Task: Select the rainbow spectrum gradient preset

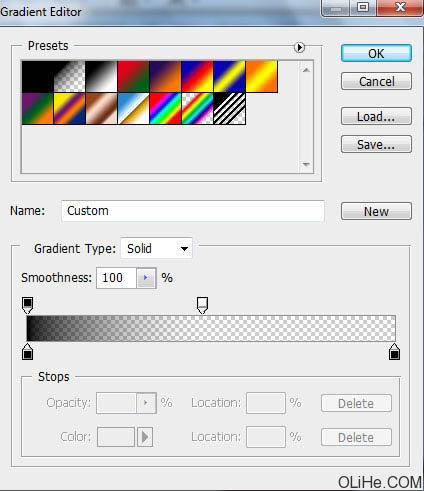Action: (165, 109)
